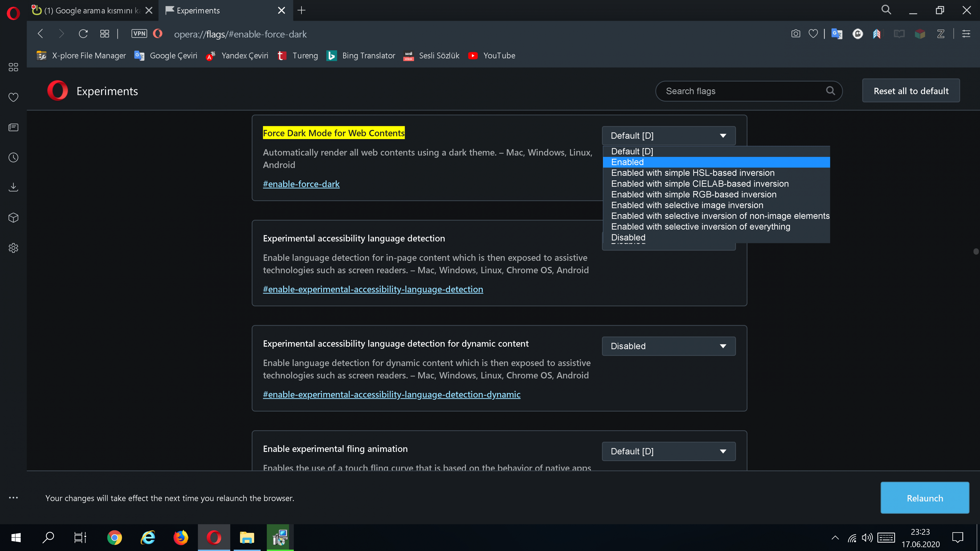Choose Disabled in the open dropdown list
Image resolution: width=980 pixels, height=551 pixels.
click(628, 237)
